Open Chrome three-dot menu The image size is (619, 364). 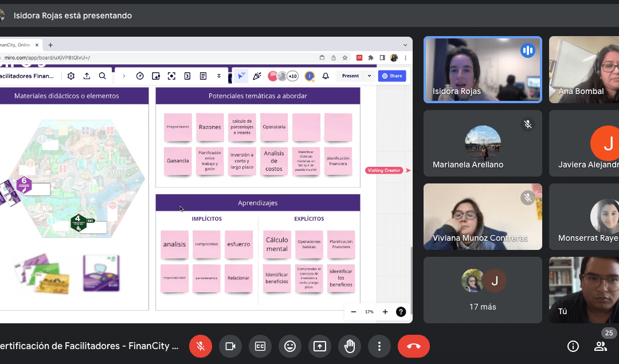coord(405,58)
